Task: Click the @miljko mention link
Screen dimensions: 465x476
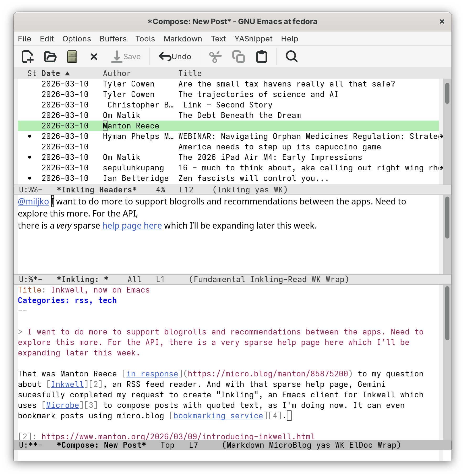Action: tap(33, 201)
